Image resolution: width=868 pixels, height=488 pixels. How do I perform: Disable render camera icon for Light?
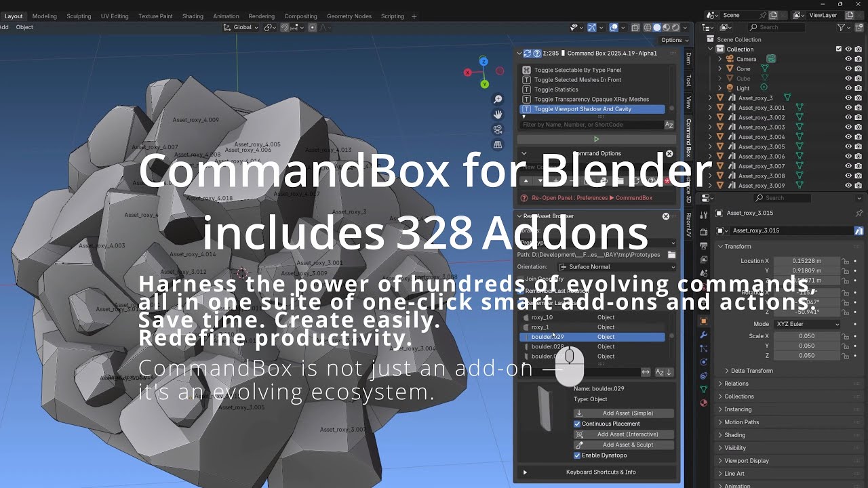coord(859,88)
